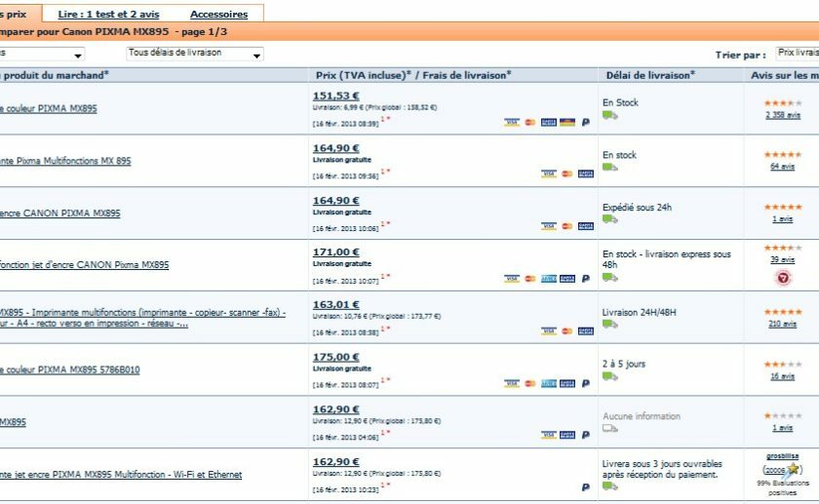Click the PayPal icon in the 'Wi-Fi et Ethernet' offer row
The width and height of the screenshot is (819, 504).
(x=586, y=486)
